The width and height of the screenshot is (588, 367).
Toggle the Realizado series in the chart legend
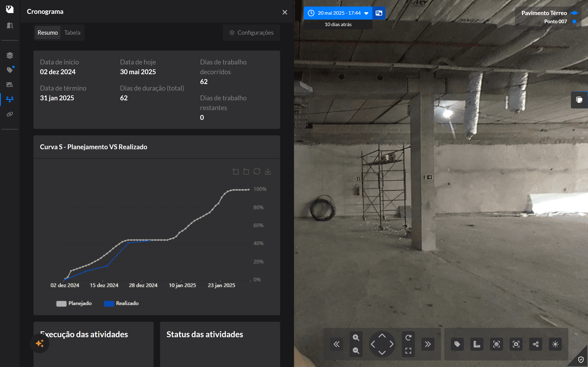point(121,303)
